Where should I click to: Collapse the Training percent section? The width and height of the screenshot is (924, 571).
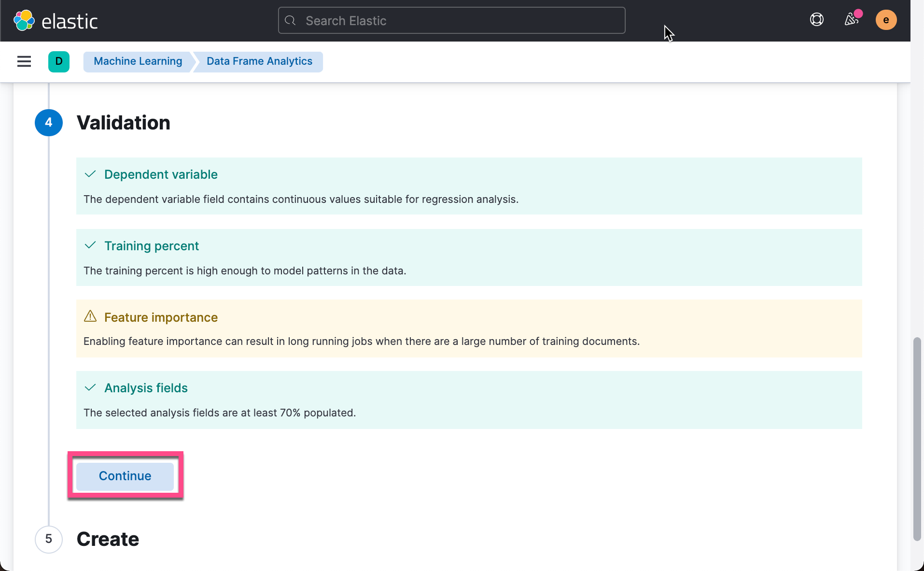click(152, 245)
